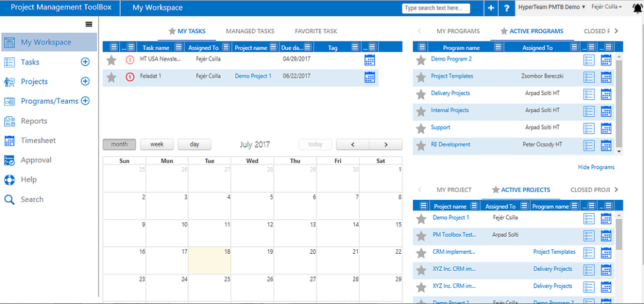The image size is (644, 304).
Task: Open calendar icon for Feladat 1 task
Action: click(369, 77)
